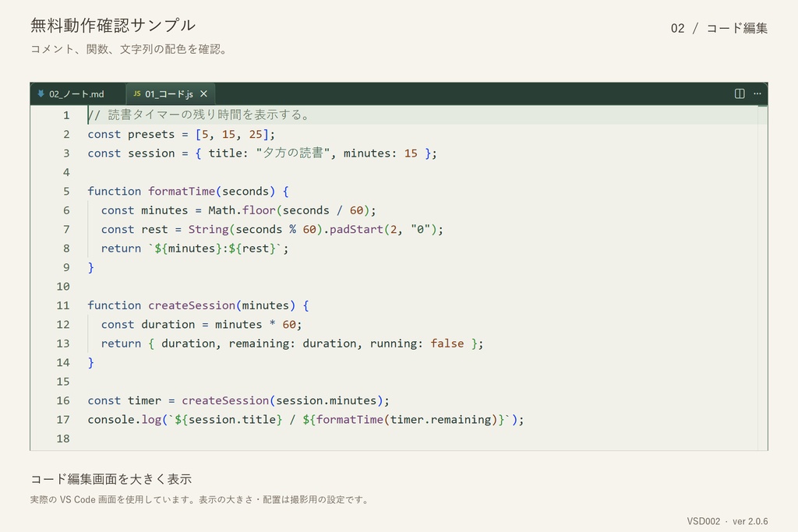
Task: Click the word presets on line 2
Action: [x=151, y=134]
